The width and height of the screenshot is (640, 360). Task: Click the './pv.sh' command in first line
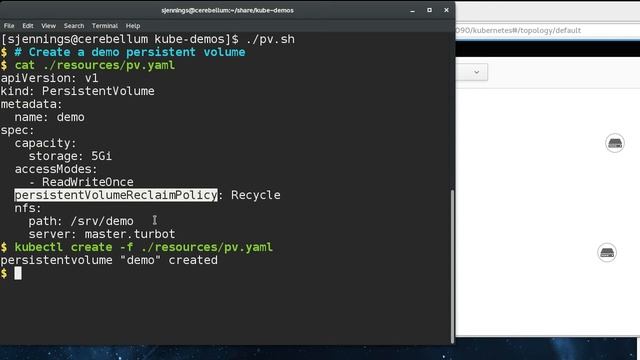(x=270, y=39)
